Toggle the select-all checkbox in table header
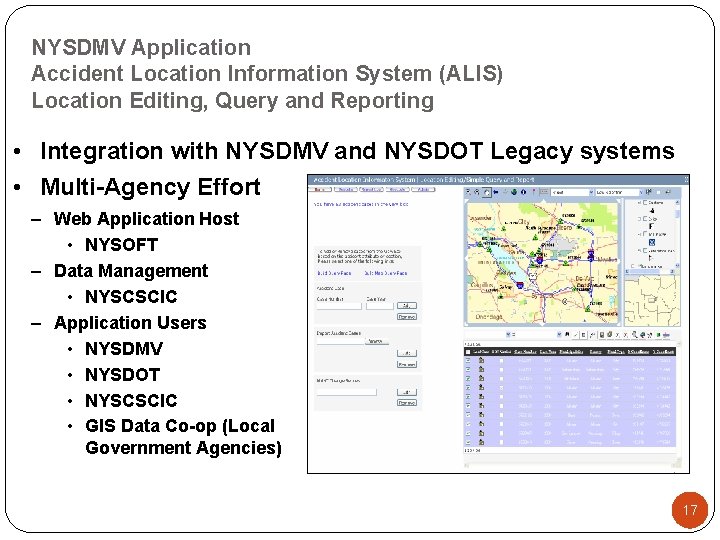 pos(468,352)
